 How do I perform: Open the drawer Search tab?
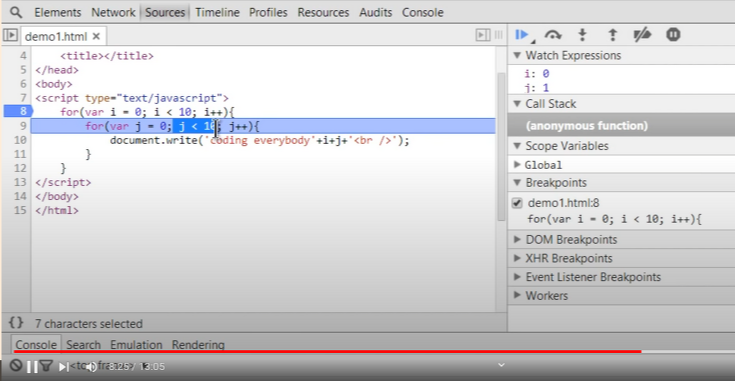[83, 344]
